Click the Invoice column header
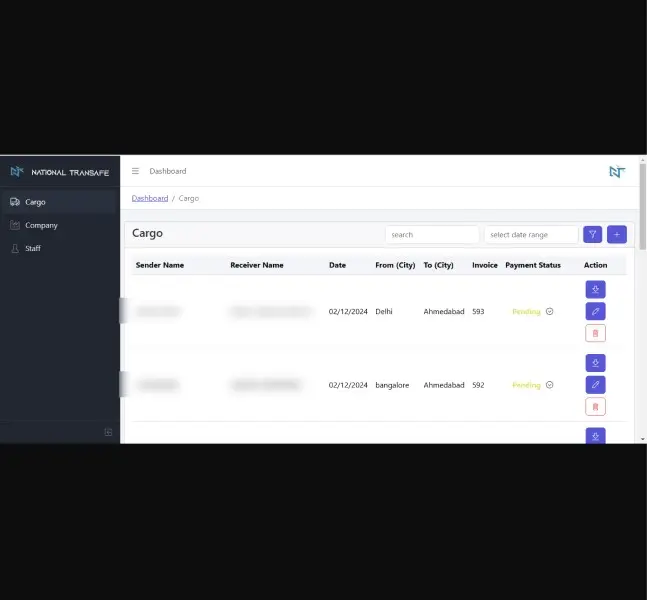This screenshot has height=600, width=647. click(484, 265)
